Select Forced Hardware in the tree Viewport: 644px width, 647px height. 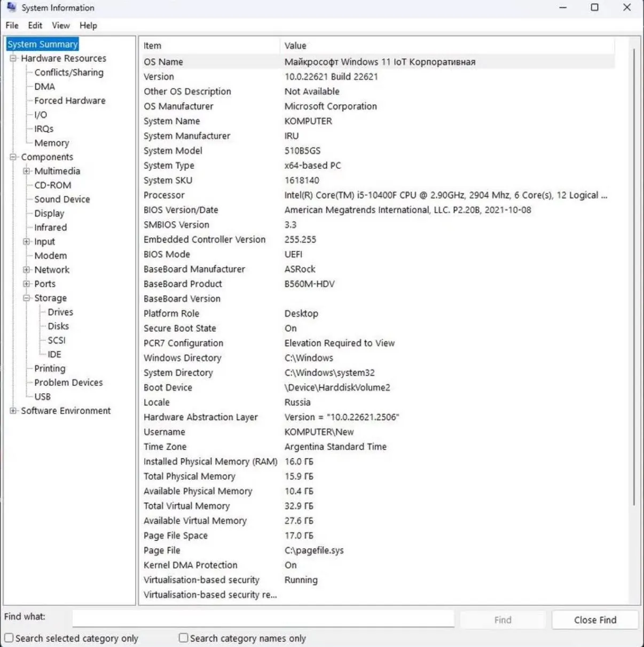tap(70, 100)
